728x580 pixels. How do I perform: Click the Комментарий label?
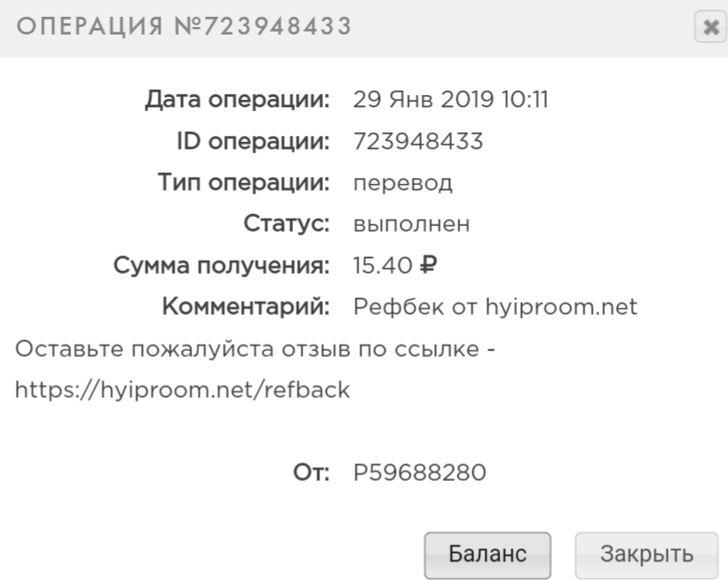[x=245, y=306]
